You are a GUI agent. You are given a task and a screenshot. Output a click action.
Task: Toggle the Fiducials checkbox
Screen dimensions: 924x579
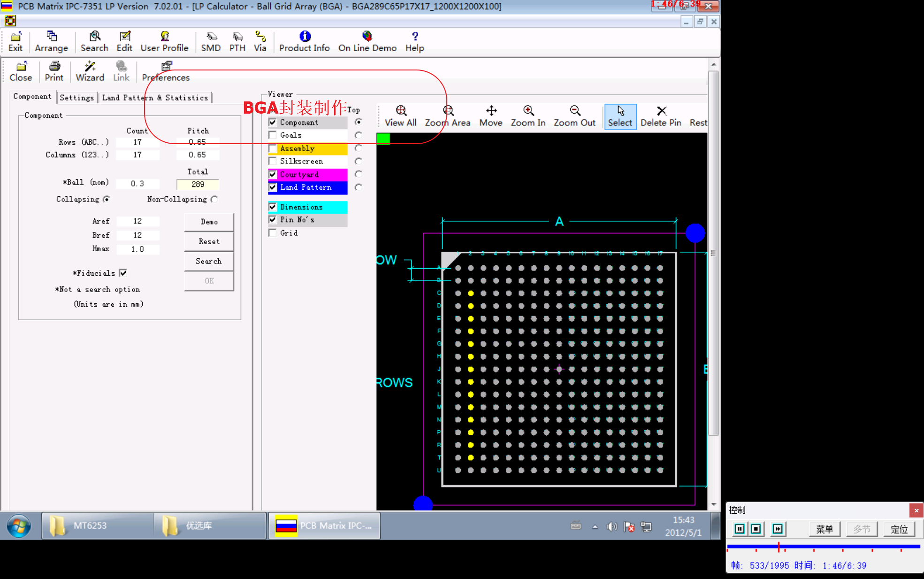click(x=123, y=273)
